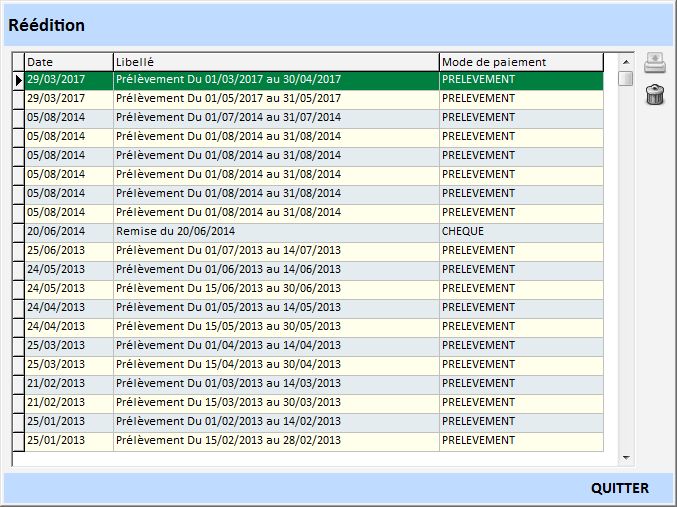Click the 25/06/2013 date cell
The image size is (677, 507).
[68, 250]
